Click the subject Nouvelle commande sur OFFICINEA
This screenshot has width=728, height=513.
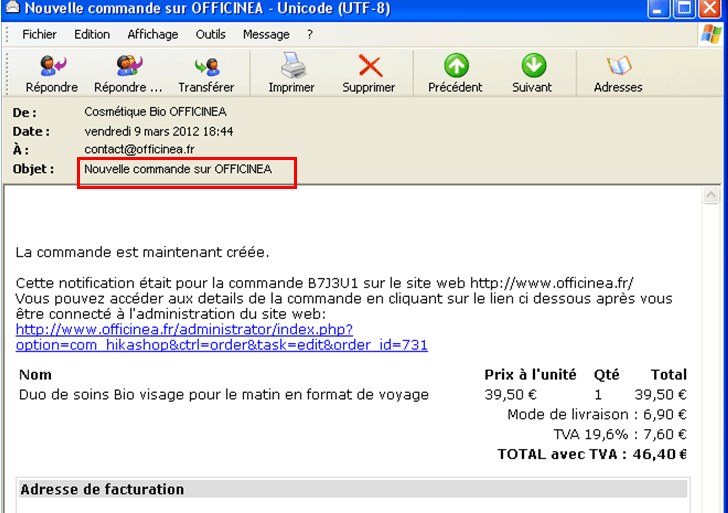click(x=178, y=169)
